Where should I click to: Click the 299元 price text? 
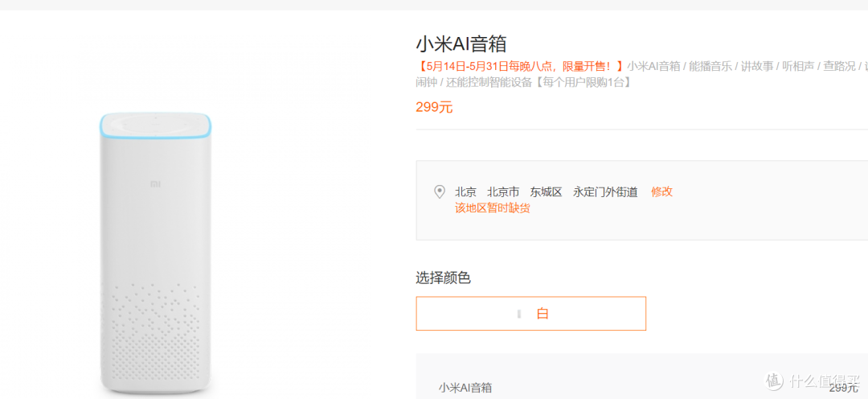point(434,108)
